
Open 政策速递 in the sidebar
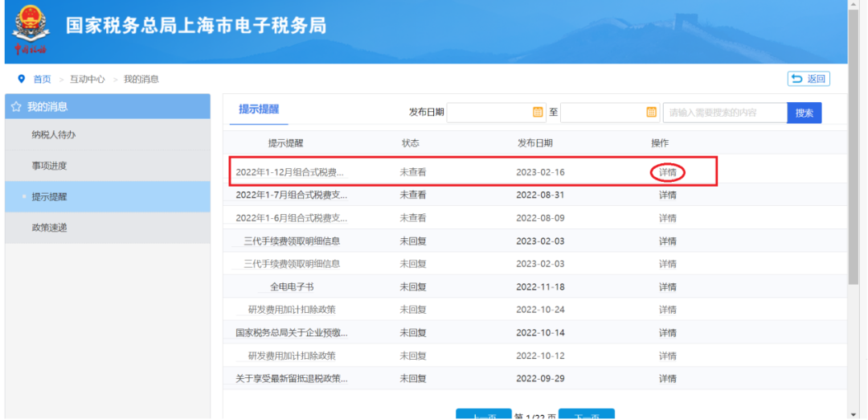[108, 228]
